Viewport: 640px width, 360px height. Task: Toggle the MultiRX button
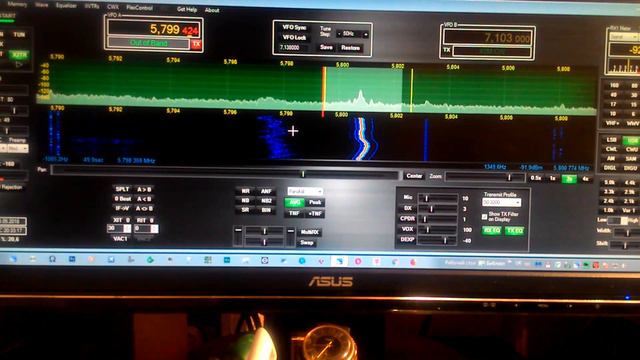coord(309,232)
